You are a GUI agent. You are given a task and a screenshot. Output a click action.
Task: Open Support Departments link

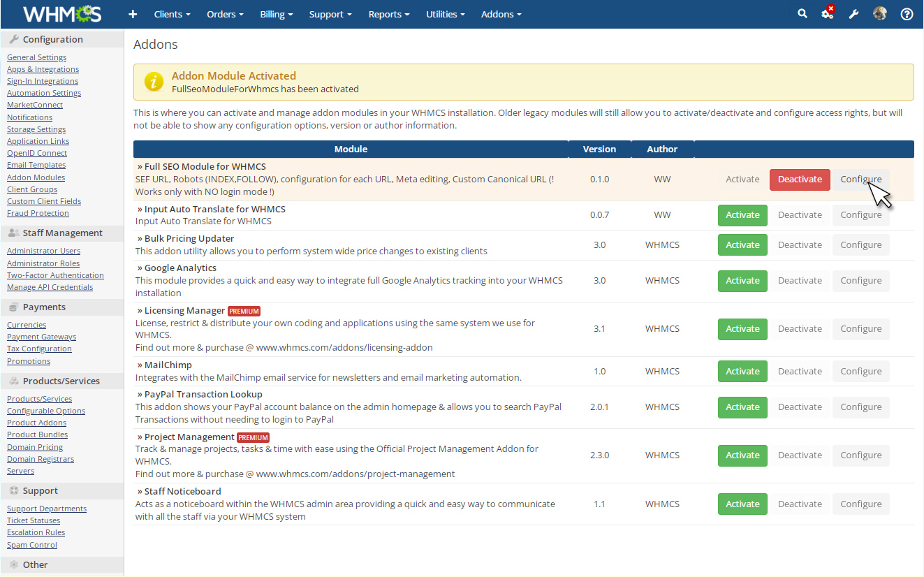pos(47,509)
